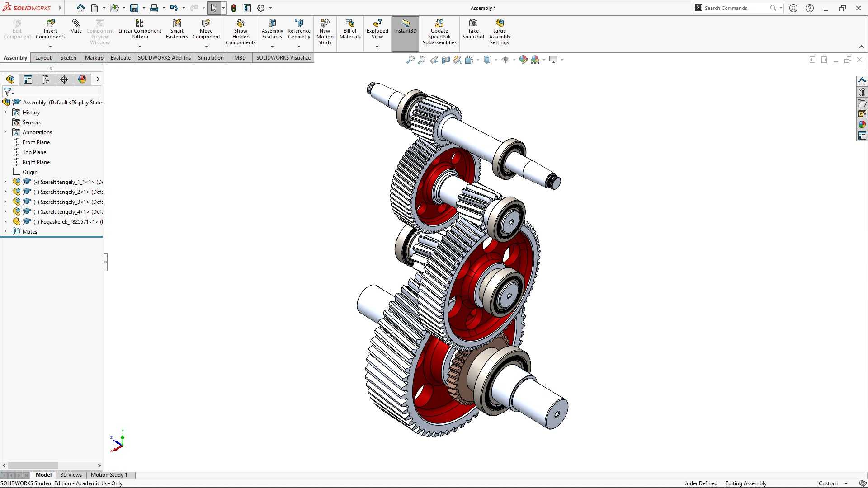Open the Exploded View dropdown arrow

pos(377,47)
